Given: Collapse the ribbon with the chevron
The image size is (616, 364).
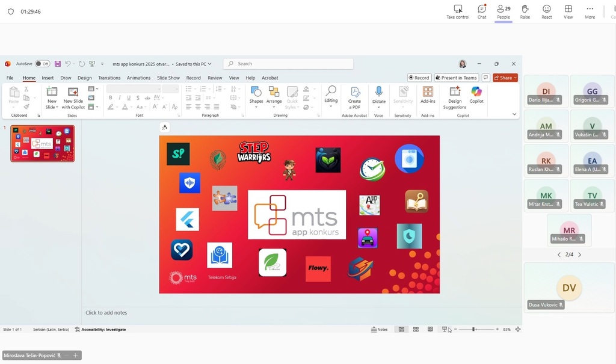Looking at the screenshot, I should pyautogui.click(x=514, y=114).
